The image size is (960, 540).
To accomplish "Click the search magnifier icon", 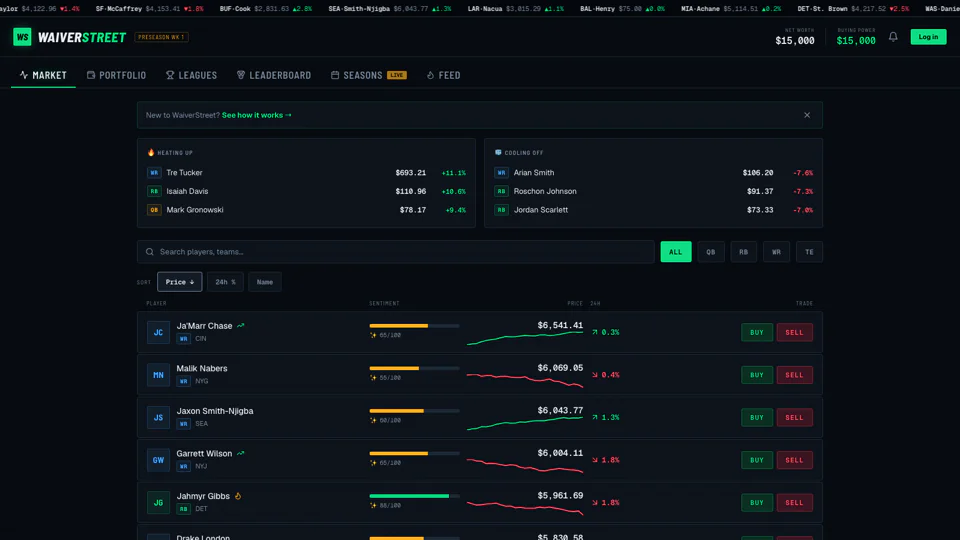I will [150, 252].
